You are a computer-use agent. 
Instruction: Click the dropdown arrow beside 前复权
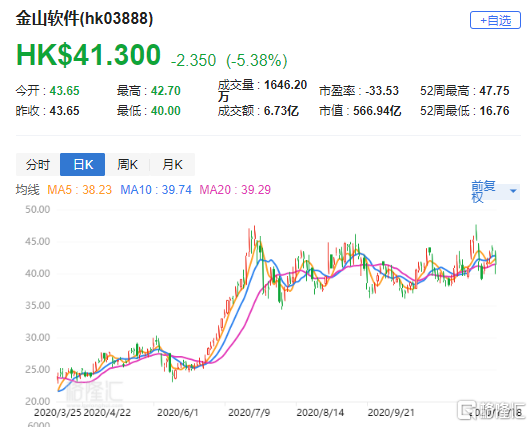[x=513, y=191]
